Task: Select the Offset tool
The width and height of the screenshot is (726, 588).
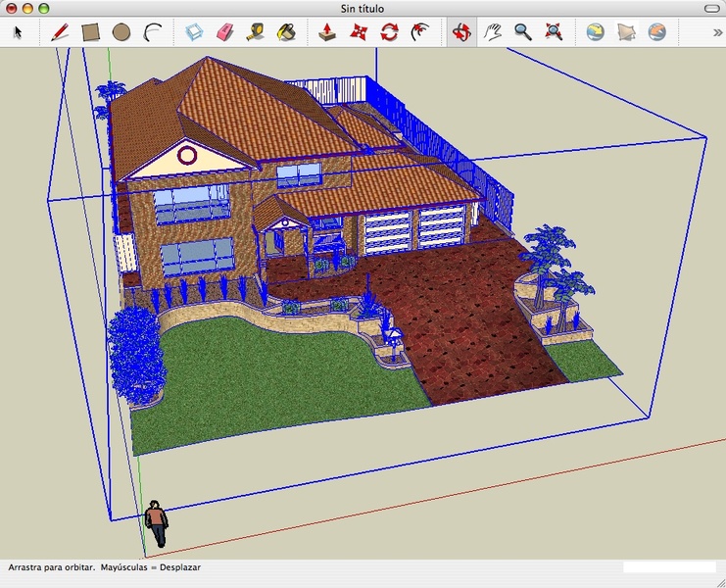Action: point(419,32)
